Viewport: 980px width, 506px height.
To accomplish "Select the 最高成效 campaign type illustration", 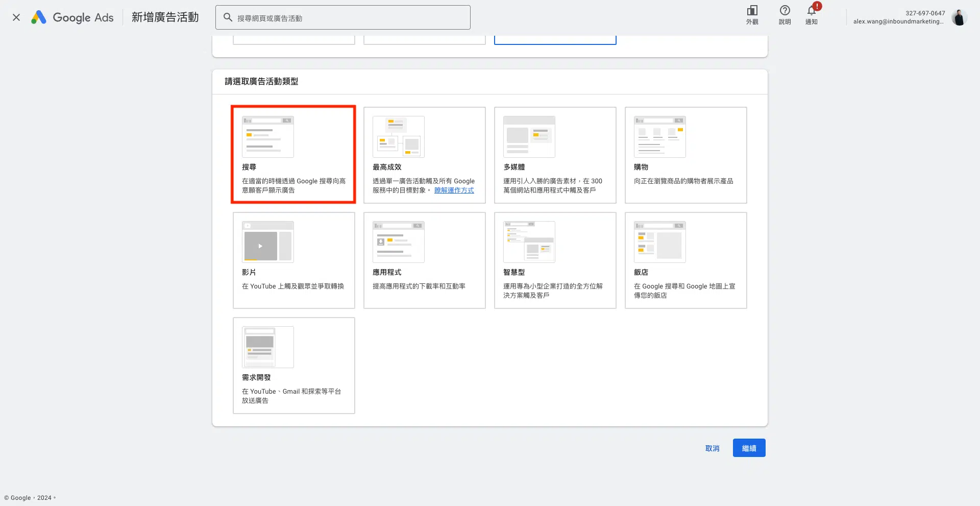I will point(398,137).
